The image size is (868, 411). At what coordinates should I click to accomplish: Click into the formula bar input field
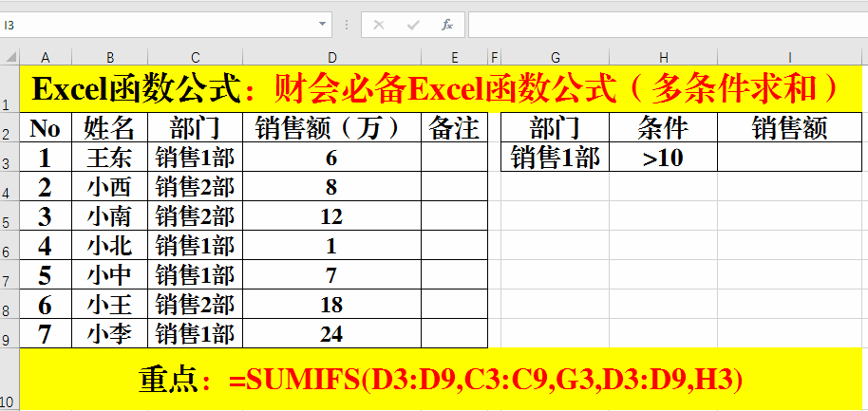[669, 25]
